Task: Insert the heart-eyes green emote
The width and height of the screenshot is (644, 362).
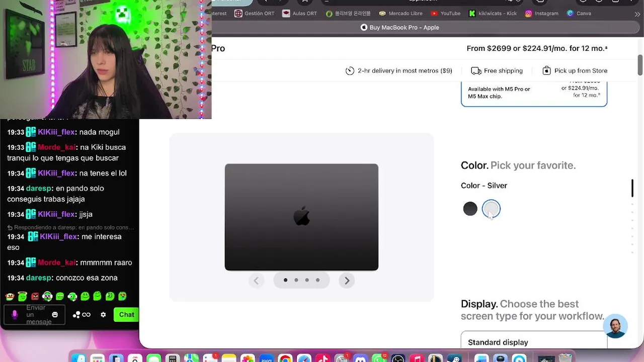Action: click(122, 297)
